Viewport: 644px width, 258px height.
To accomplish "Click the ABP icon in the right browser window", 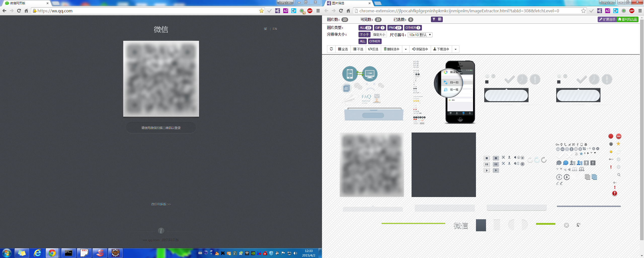I will 632,11.
